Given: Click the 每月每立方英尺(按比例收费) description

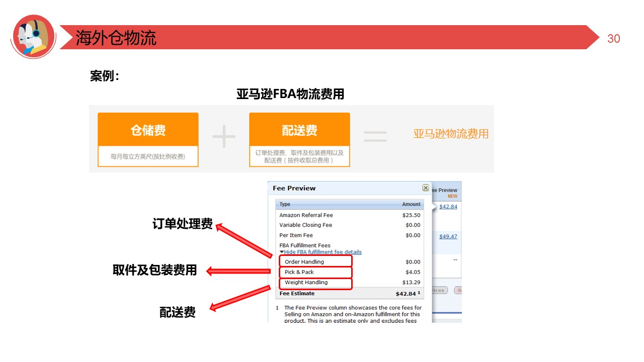Looking at the screenshot, I should click(x=148, y=156).
